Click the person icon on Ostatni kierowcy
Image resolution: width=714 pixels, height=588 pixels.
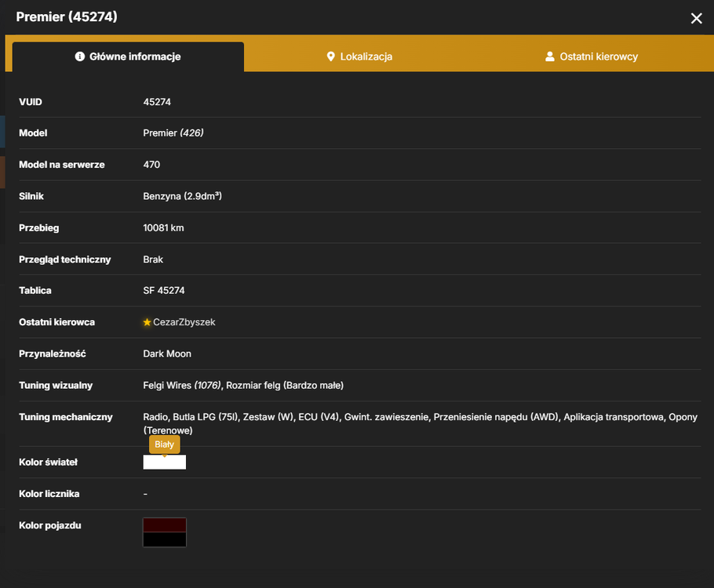click(549, 56)
